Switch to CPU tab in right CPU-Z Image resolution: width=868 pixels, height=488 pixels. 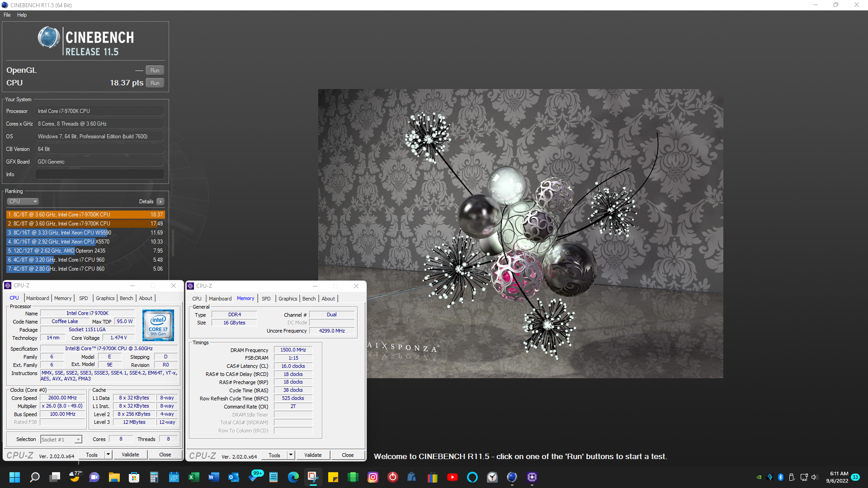(x=197, y=299)
